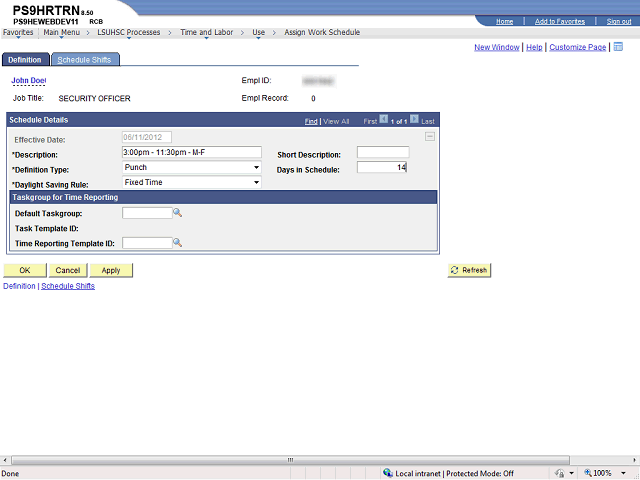Click the previous row arrow in Schedule Details
The image size is (640, 480).
pyautogui.click(x=384, y=119)
